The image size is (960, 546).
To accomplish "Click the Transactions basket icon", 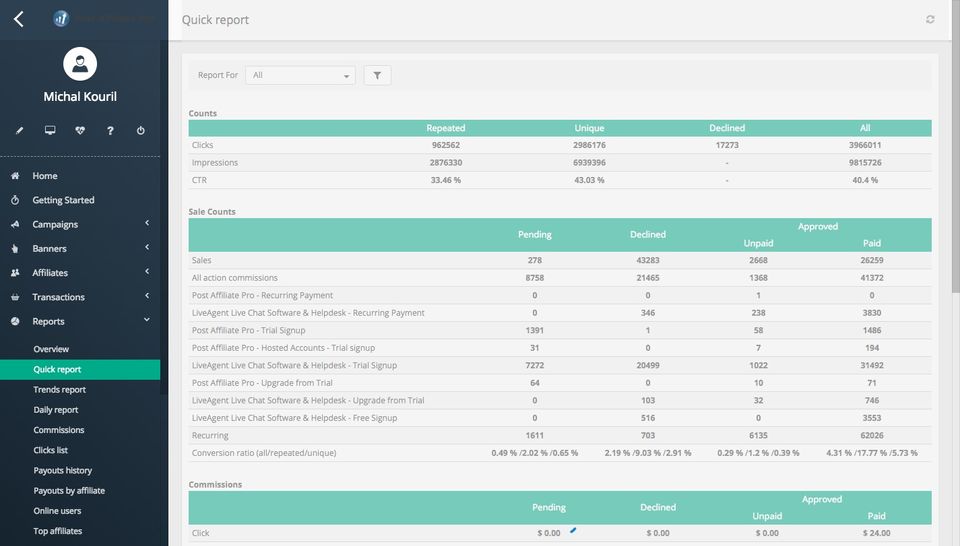I will click(15, 297).
